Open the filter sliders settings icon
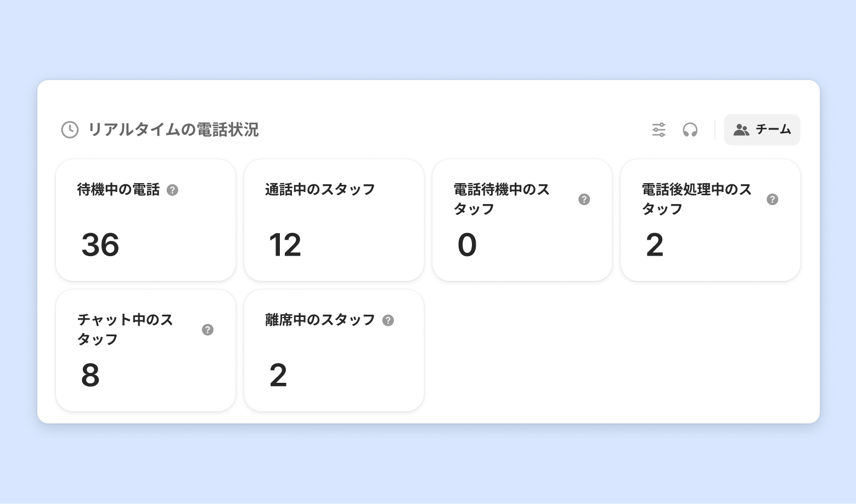The image size is (856, 504). click(x=658, y=130)
